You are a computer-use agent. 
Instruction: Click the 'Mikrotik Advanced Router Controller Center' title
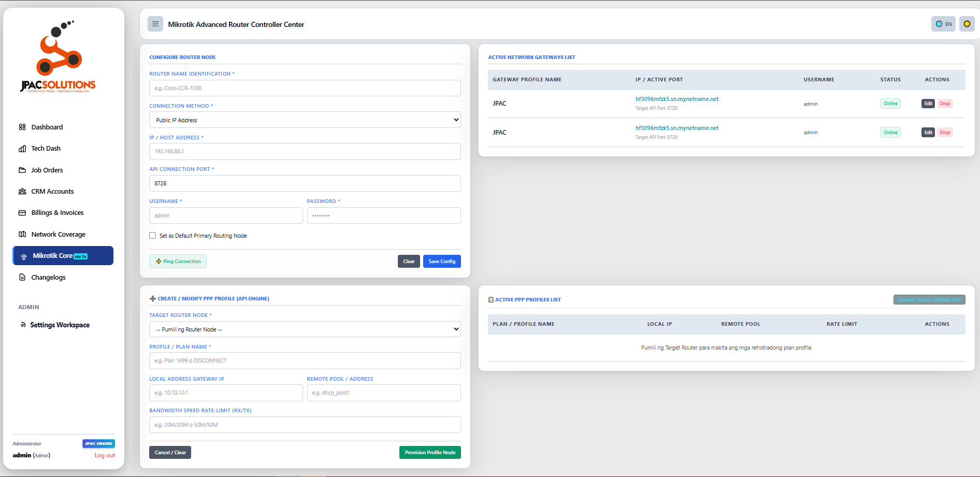(236, 24)
